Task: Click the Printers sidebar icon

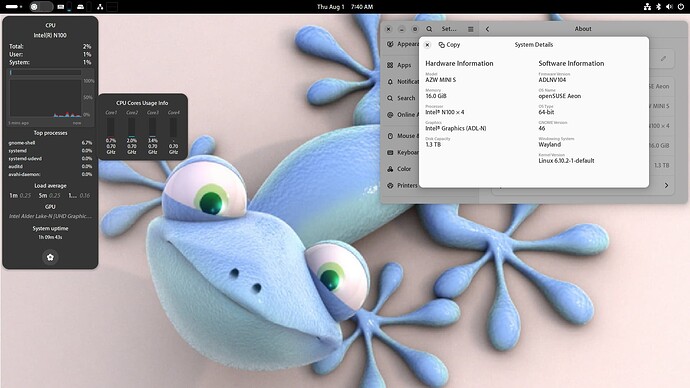Action: click(390, 185)
